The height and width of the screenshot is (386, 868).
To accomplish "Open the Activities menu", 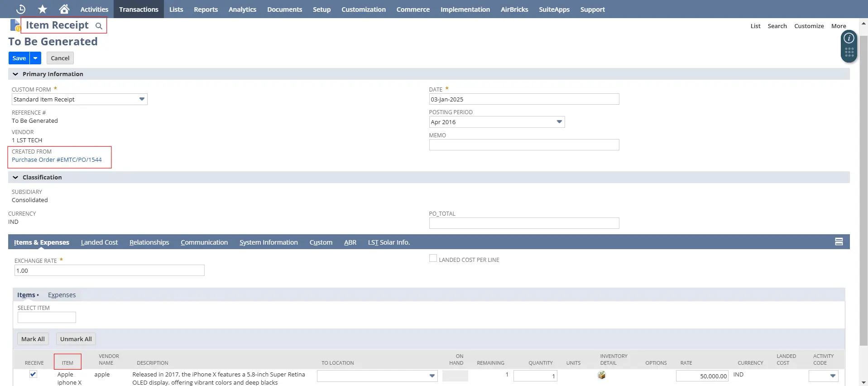I will coord(94,9).
